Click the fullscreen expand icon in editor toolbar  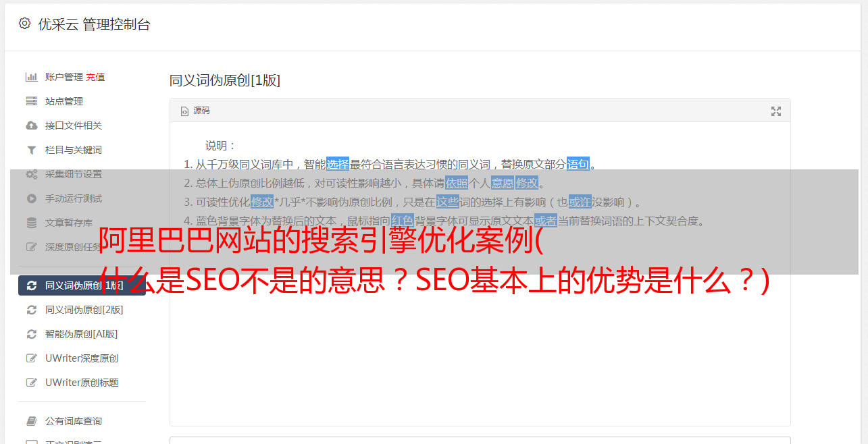point(776,111)
